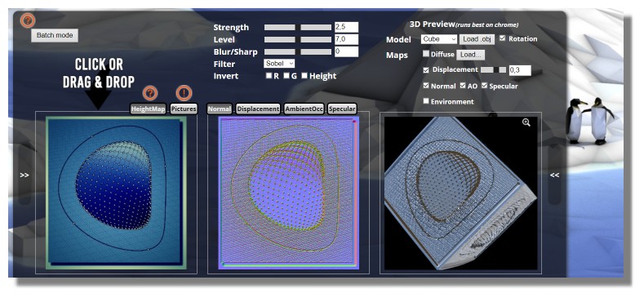Screen dimensions: 644x298
Task: Open the Filter Sobel dropdown
Action: [x=279, y=64]
